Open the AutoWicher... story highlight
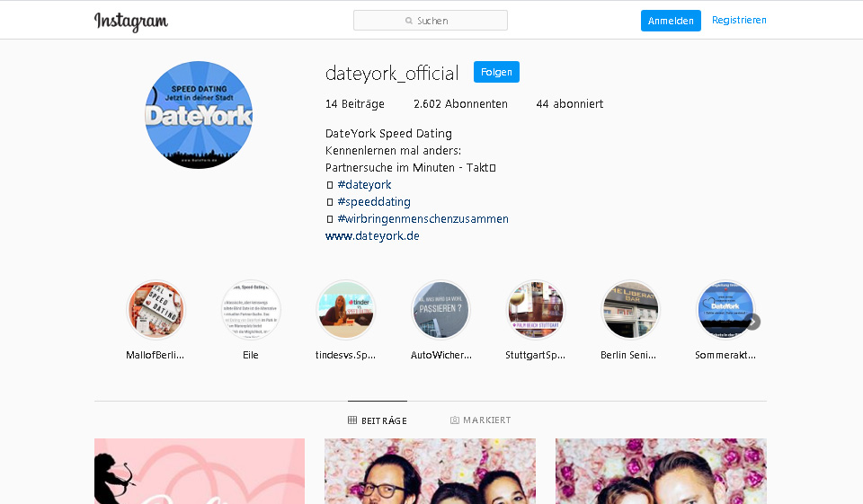The image size is (863, 504). pos(440,310)
